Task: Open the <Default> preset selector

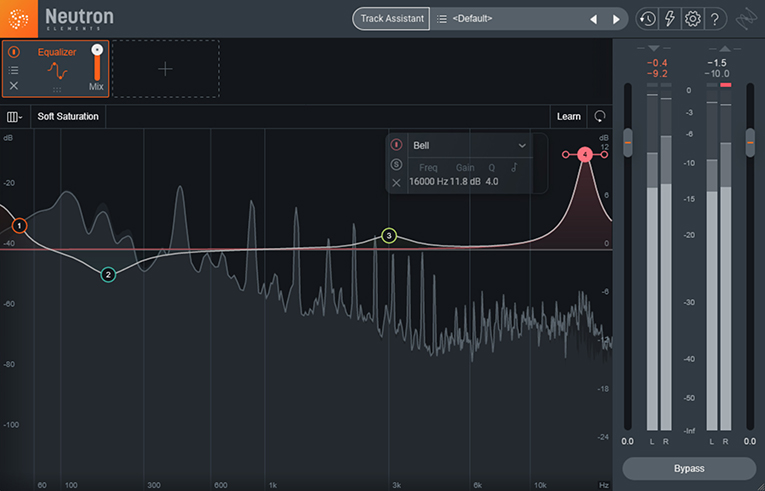Action: (472, 19)
